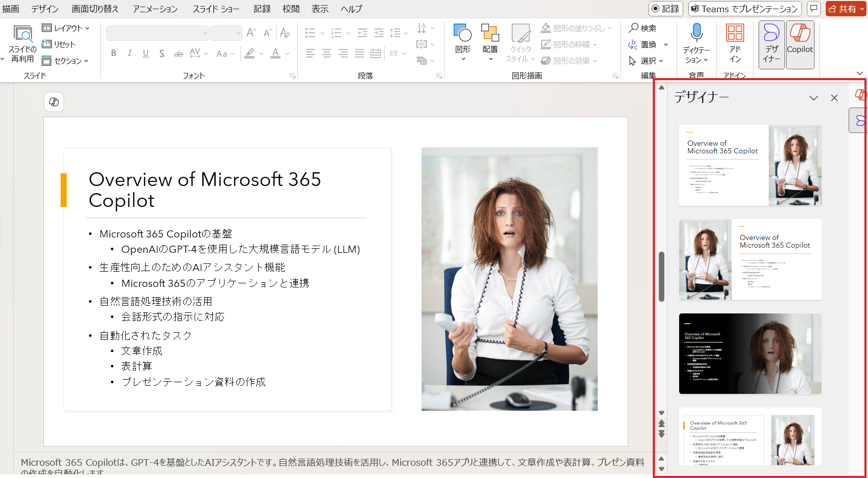Decrease the list indent level

point(362,33)
